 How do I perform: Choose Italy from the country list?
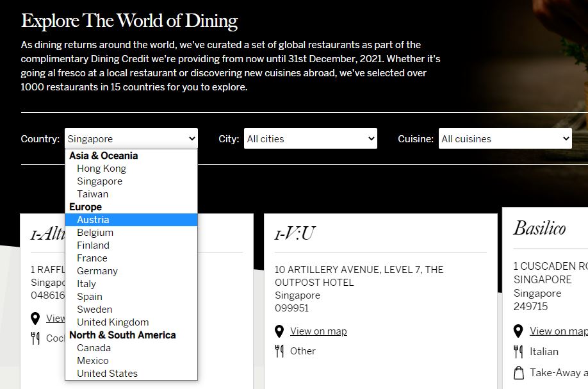131,284
